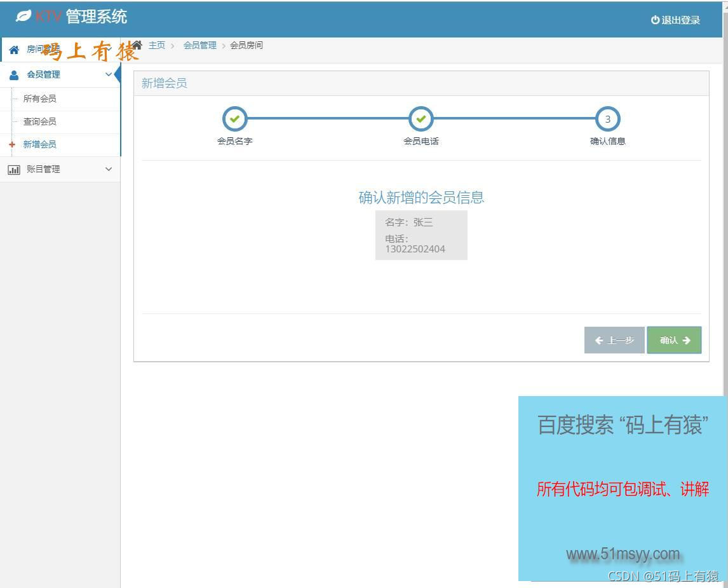Click the completed step circle 会员电话
This screenshot has width=728, height=588.
coord(421,119)
